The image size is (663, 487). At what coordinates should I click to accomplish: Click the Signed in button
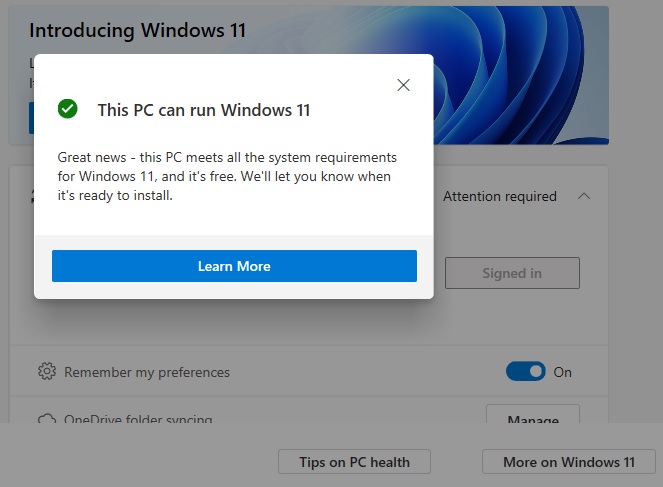(x=512, y=273)
